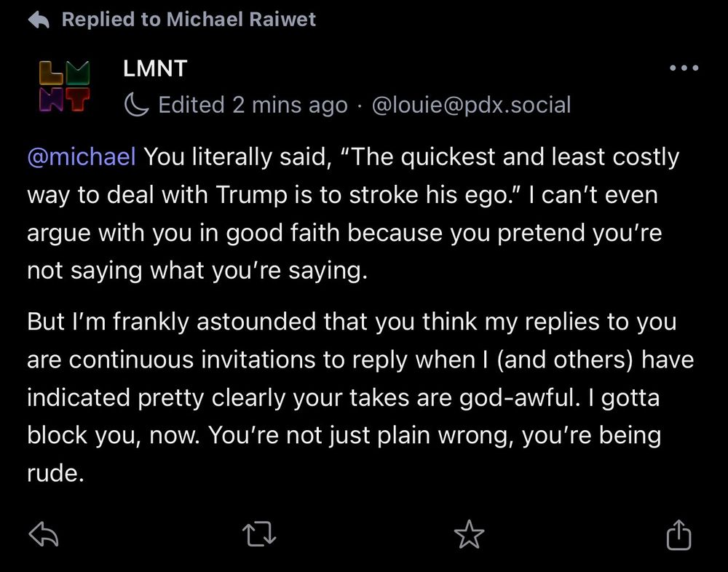Favorite the post with the star icon
Image resolution: width=728 pixels, height=572 pixels.
coord(469,534)
